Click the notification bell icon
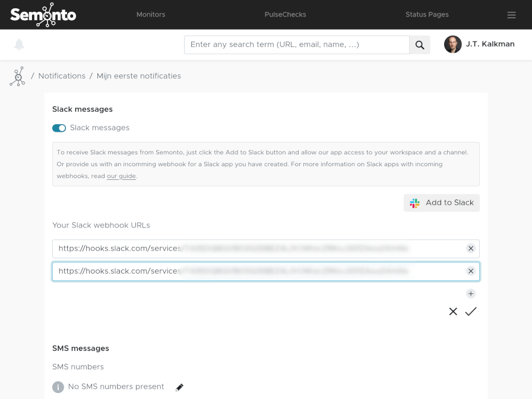Screen dimensions: 532x399 pyautogui.click(x=19, y=44)
